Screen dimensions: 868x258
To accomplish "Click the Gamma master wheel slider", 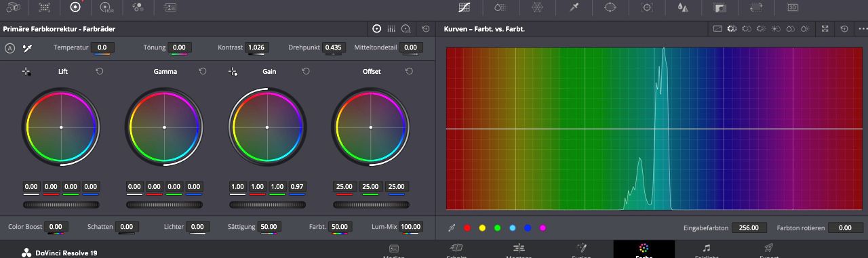I will point(164,205).
